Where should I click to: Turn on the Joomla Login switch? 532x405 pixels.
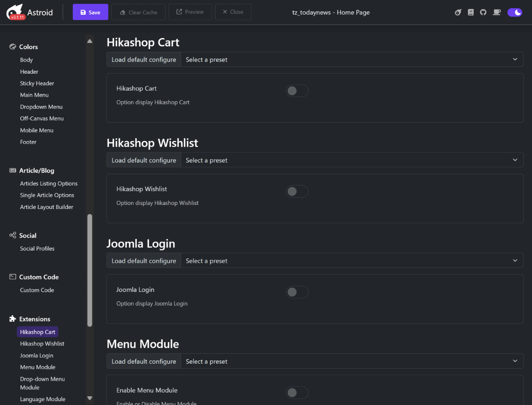click(297, 292)
